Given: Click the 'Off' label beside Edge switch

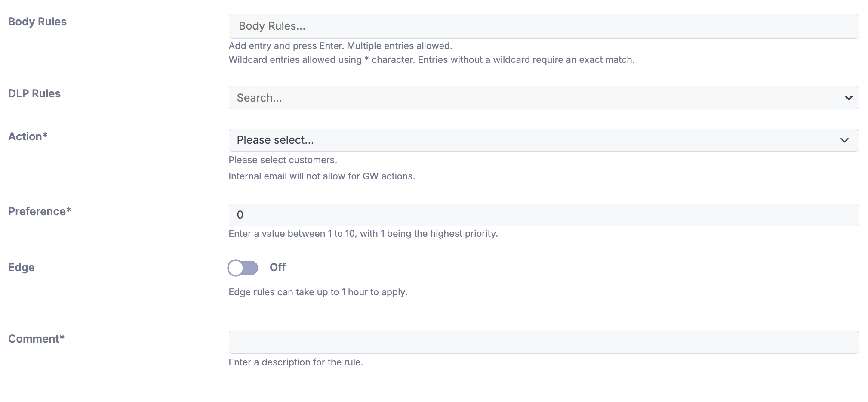Looking at the screenshot, I should [277, 267].
